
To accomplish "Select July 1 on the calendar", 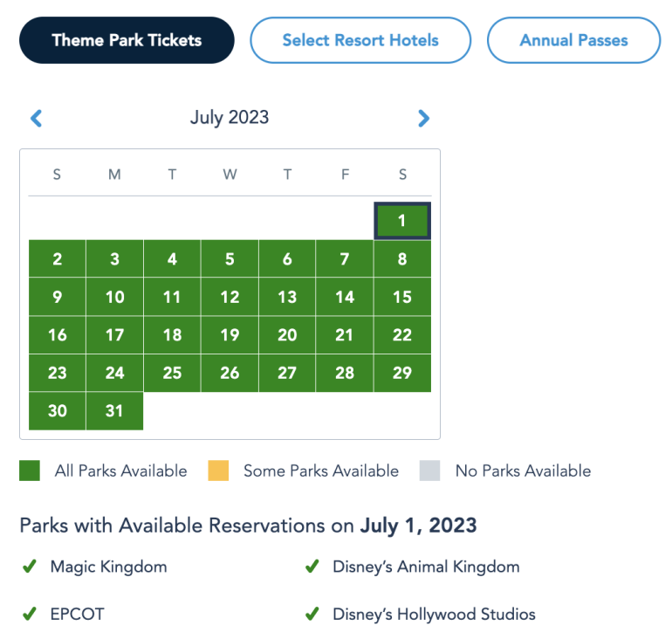I will (402, 221).
